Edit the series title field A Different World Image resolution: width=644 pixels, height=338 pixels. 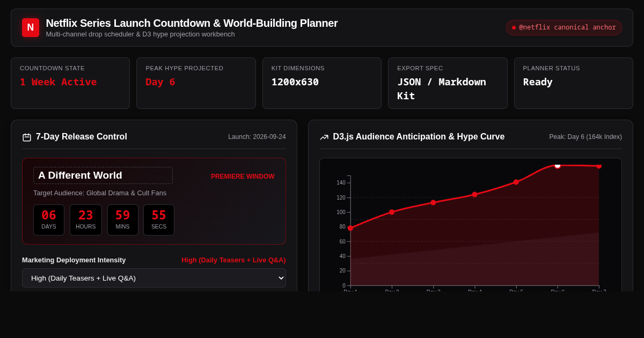point(103,175)
